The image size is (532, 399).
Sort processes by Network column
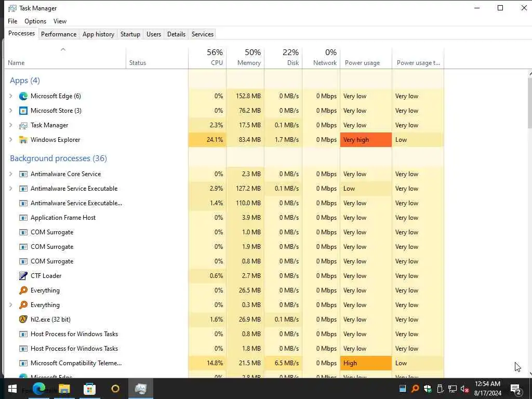[321, 58]
